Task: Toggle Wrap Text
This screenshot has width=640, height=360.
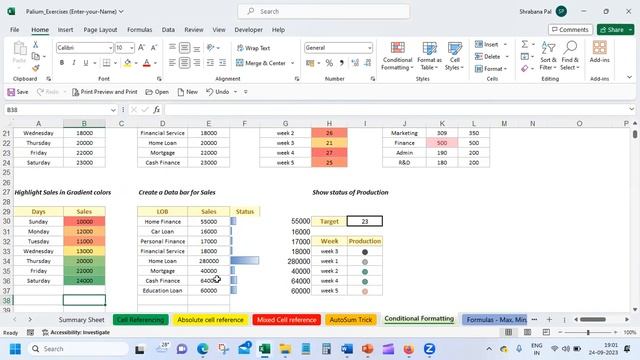Action: coord(253,48)
